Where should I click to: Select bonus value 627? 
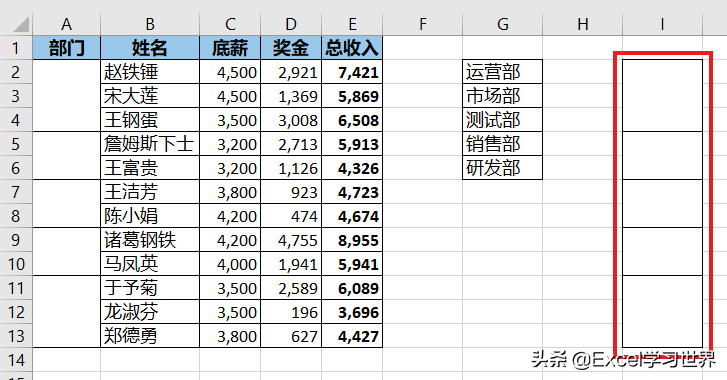click(x=291, y=336)
